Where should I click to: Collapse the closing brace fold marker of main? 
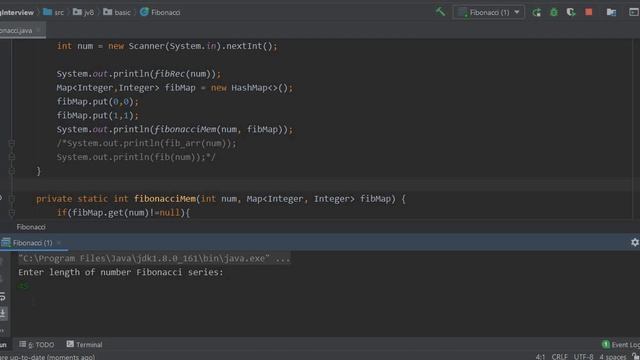(x=11, y=171)
